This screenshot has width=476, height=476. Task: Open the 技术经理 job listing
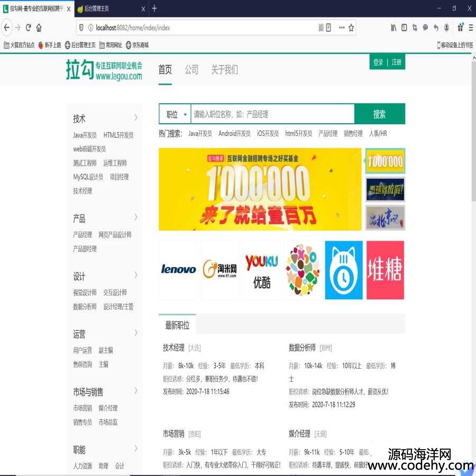click(x=173, y=347)
